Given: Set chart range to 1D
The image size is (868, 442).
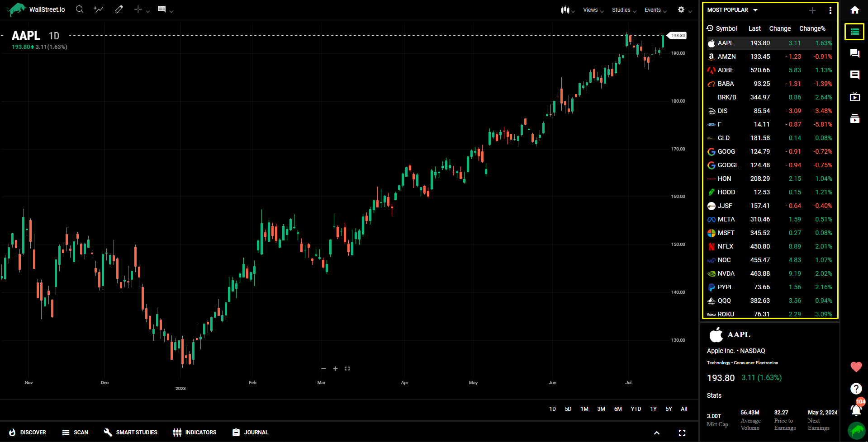Looking at the screenshot, I should (x=552, y=409).
